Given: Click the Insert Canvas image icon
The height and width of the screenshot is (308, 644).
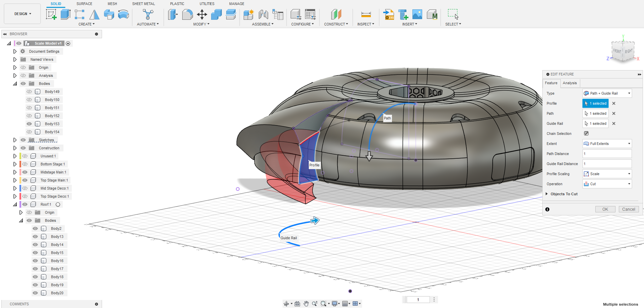Looking at the screenshot, I should [417, 14].
